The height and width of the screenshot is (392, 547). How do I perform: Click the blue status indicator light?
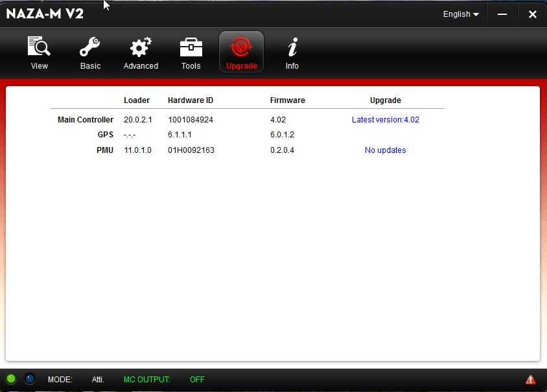click(x=30, y=379)
